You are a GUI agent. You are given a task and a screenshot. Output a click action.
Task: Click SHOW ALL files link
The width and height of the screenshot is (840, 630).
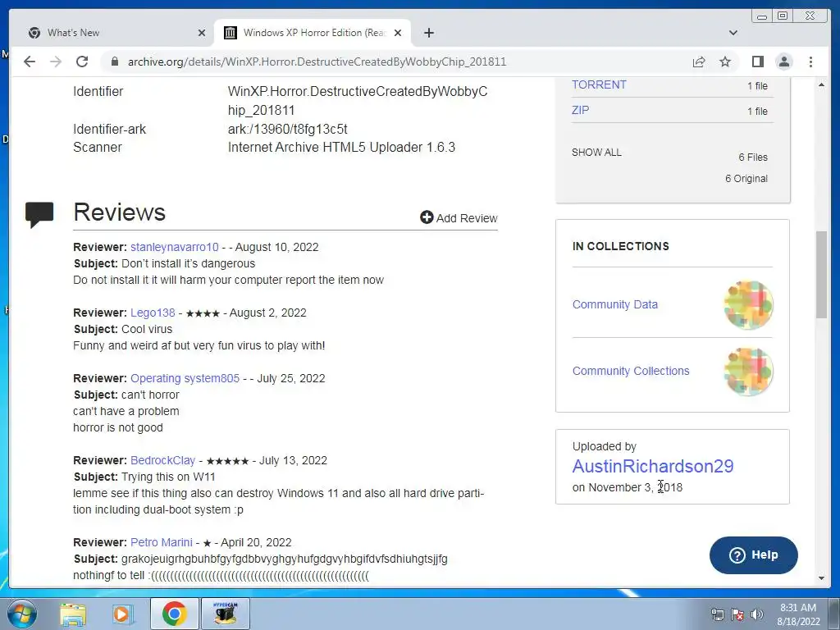click(x=596, y=152)
